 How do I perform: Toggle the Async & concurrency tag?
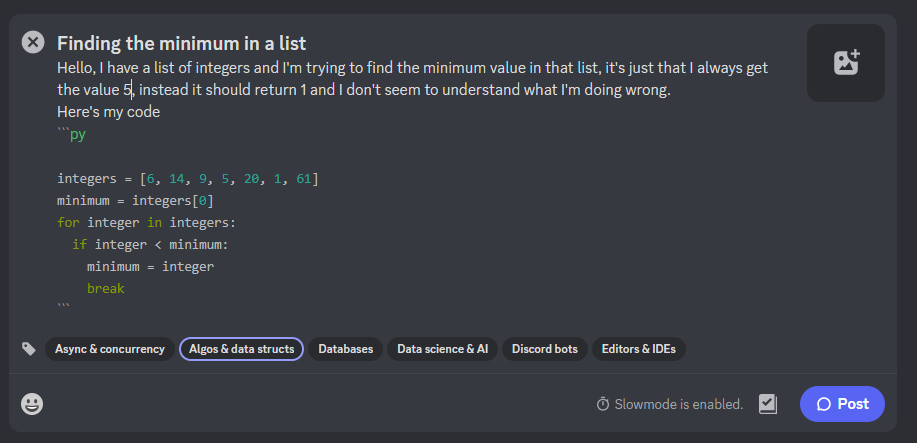pyautogui.click(x=110, y=349)
